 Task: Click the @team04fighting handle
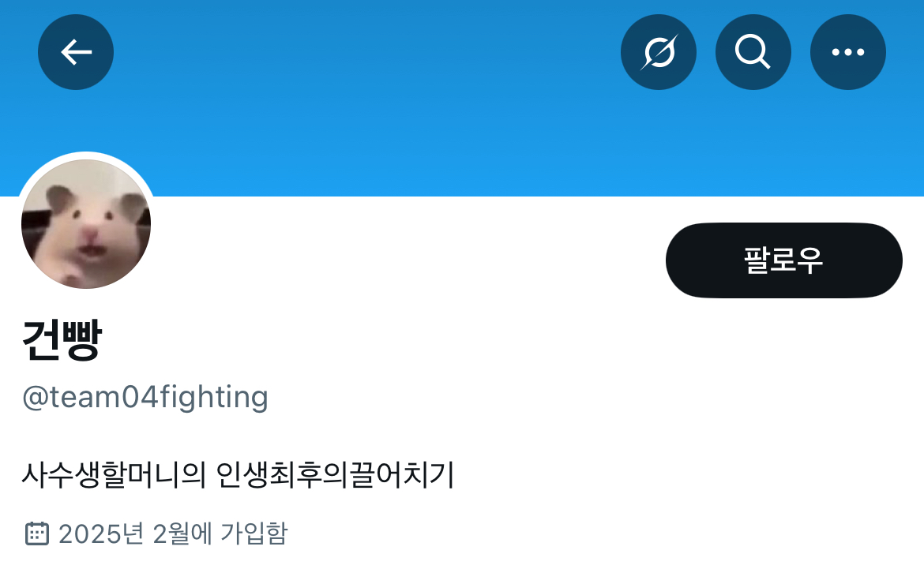145,397
